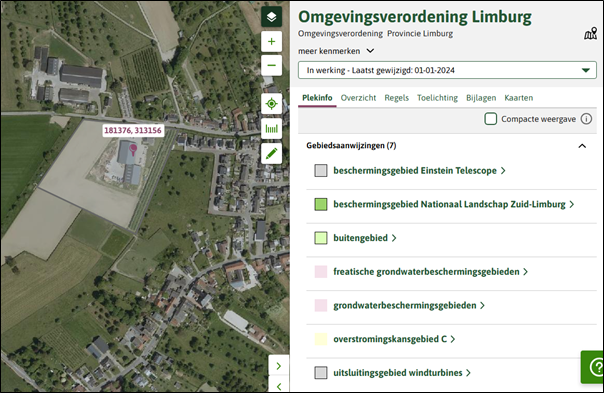Zoom in the map with plus button
The image size is (604, 393).
coord(272,41)
